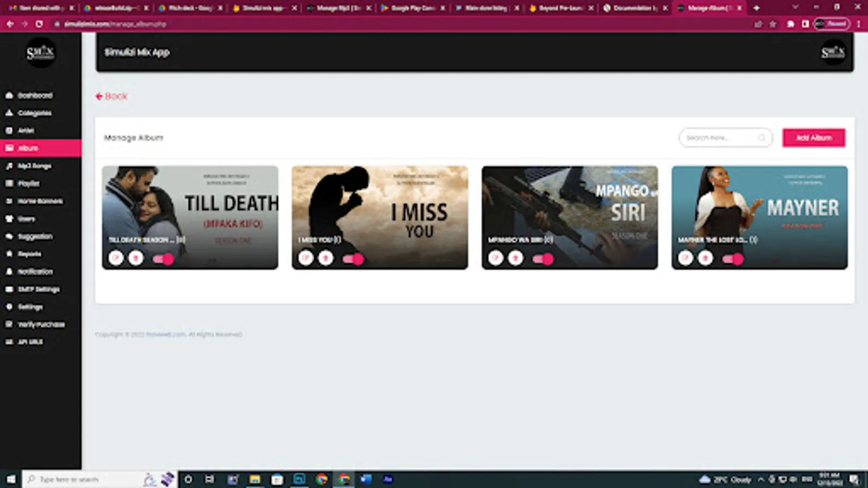Open the weather widget in the taskbar
Screen dimensions: 868x488
point(725,479)
